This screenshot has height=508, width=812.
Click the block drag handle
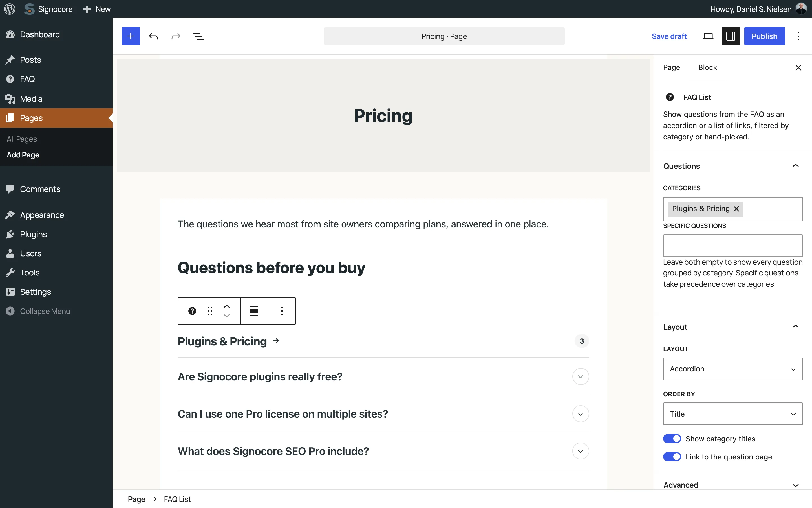pyautogui.click(x=210, y=311)
